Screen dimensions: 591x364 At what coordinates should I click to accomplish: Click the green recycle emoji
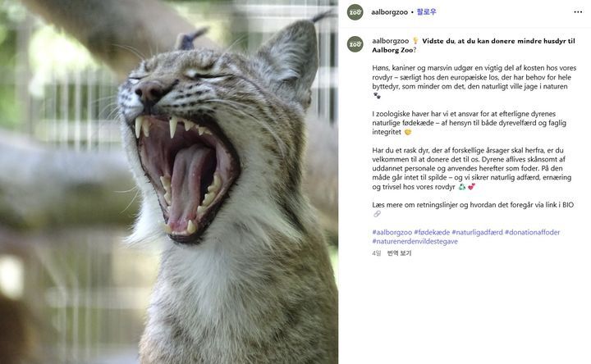click(461, 187)
